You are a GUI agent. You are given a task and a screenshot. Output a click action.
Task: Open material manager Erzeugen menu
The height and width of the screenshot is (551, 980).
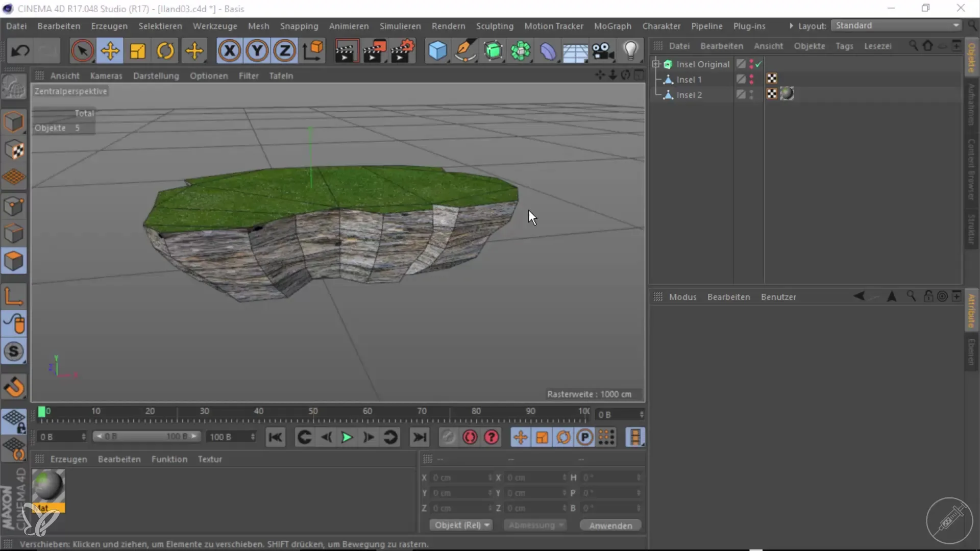[x=68, y=459]
